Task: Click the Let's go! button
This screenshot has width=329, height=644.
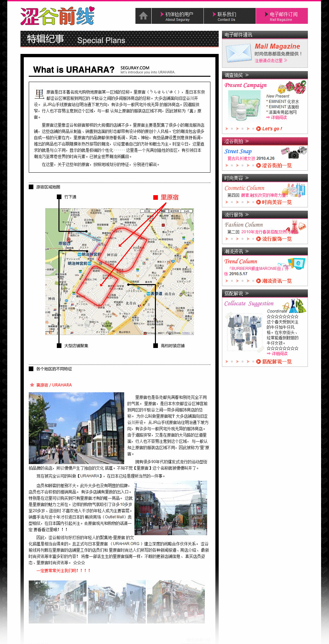Action: click(269, 129)
